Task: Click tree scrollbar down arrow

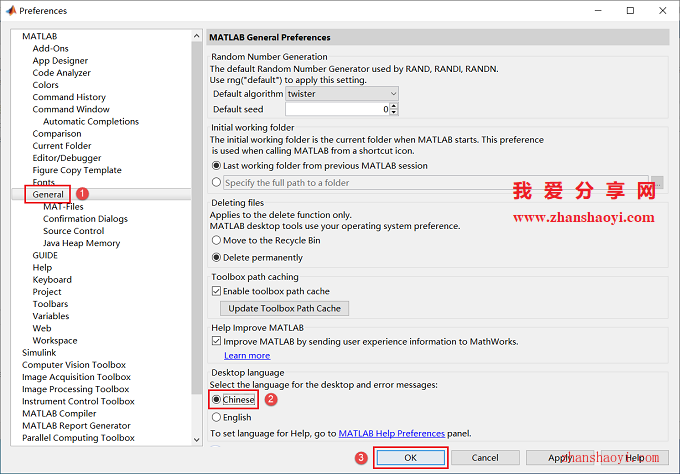Action: 196,439
